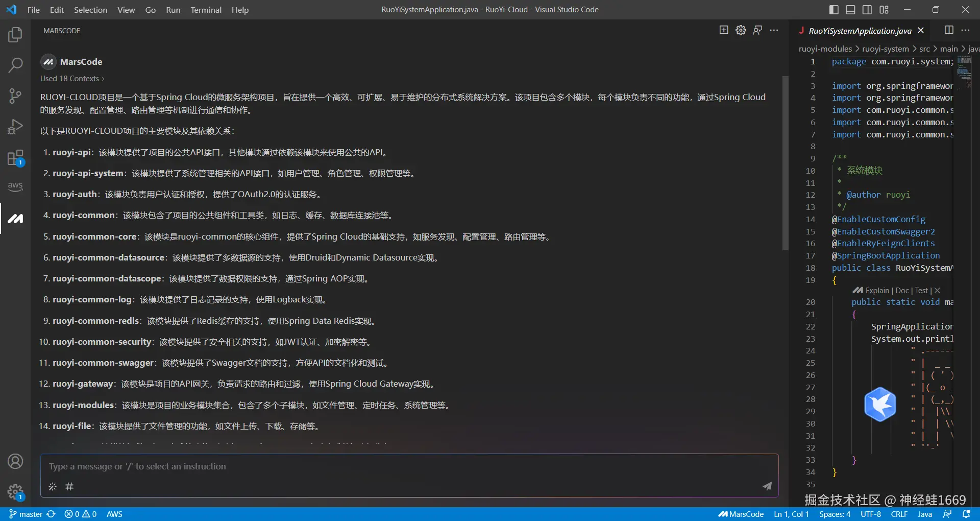The width and height of the screenshot is (980, 521).
Task: Open main breadcrumb dropdown
Action: (949, 49)
